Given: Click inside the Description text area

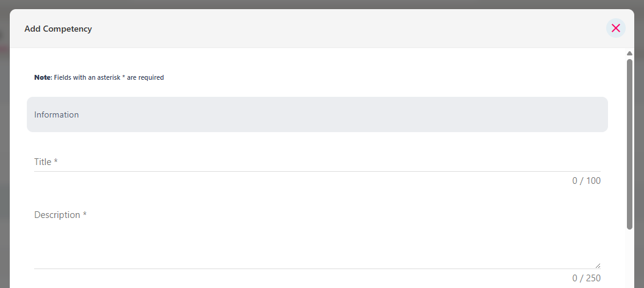Looking at the screenshot, I should 317,238.
